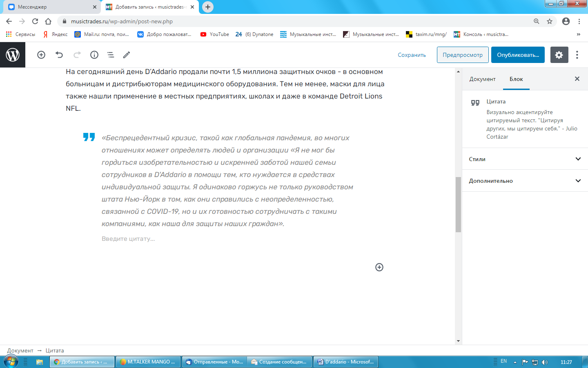Go forward in browser

[x=22, y=21]
